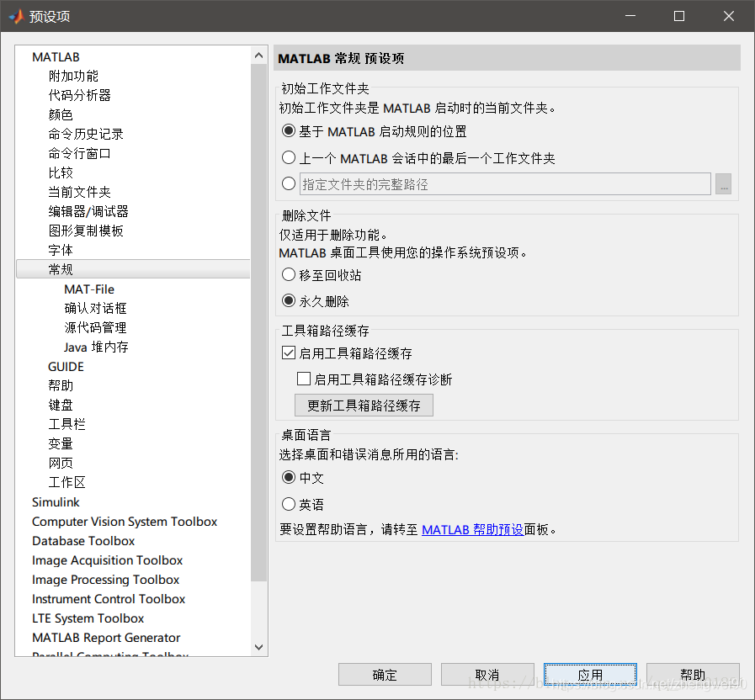
Task: Select Database Toolbox
Action: pyautogui.click(x=83, y=541)
